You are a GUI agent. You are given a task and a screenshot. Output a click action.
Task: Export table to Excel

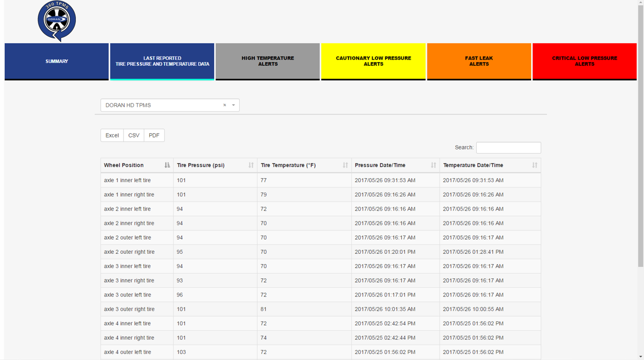(x=112, y=135)
